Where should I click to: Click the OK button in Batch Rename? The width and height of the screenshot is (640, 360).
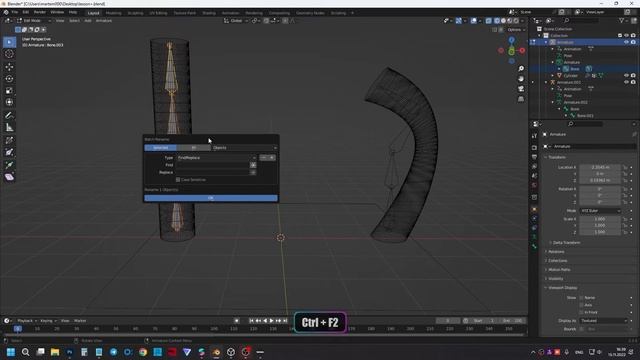coord(211,198)
